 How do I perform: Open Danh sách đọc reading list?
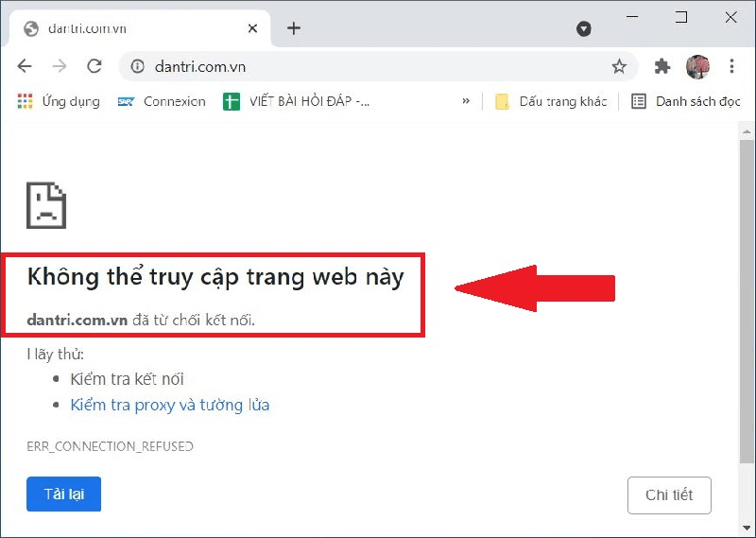686,101
